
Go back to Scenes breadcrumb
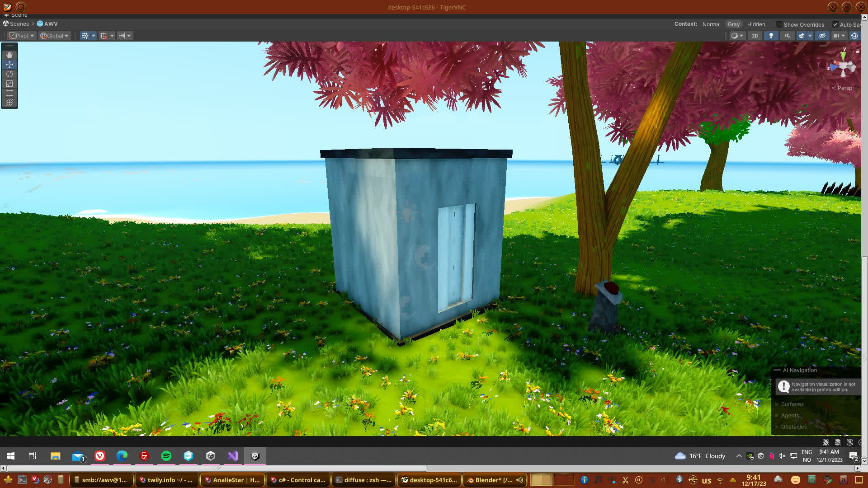(19, 23)
